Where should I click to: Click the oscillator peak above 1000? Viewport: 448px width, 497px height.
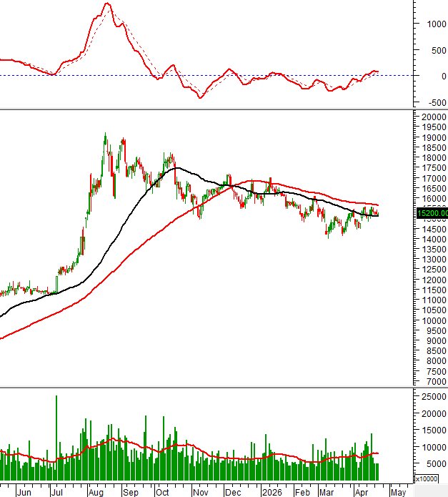pyautogui.click(x=106, y=4)
